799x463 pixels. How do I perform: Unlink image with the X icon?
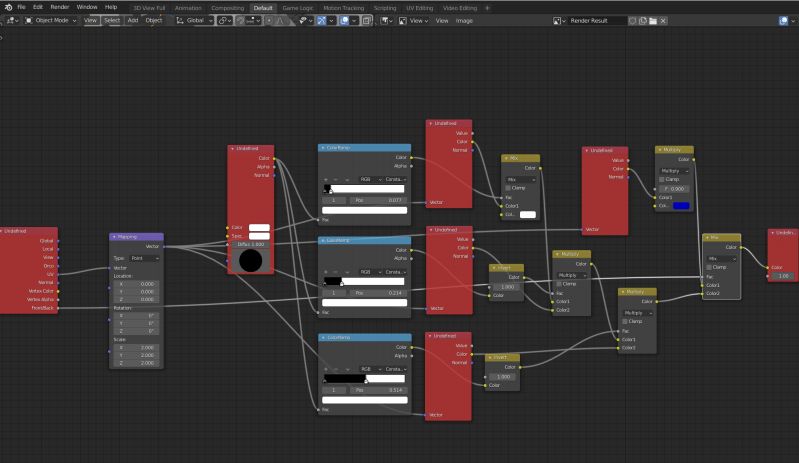coord(663,21)
